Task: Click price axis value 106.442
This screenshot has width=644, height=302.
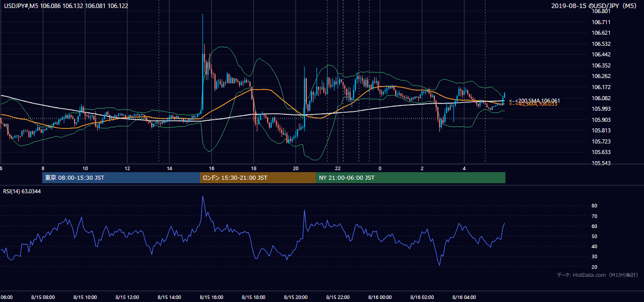Action: point(602,54)
